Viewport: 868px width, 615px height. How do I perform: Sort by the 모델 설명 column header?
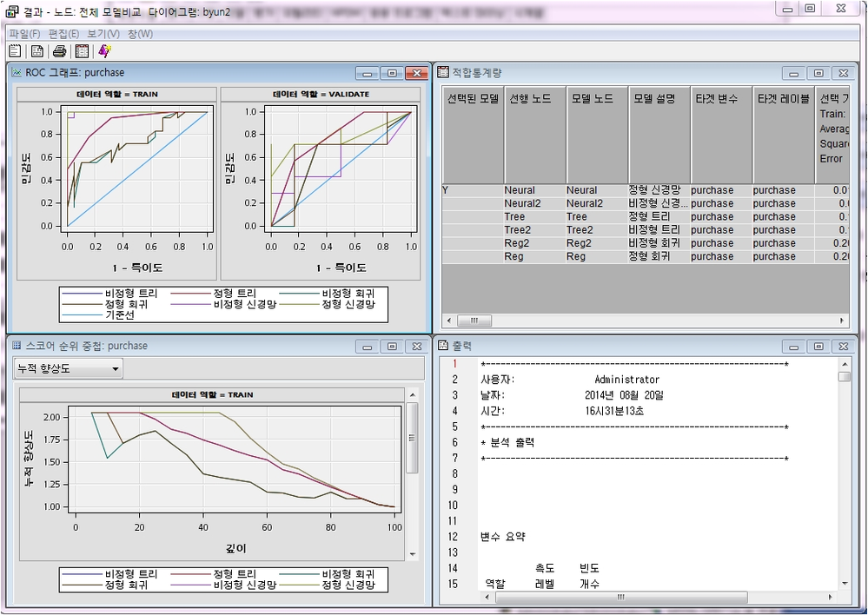tap(659, 100)
